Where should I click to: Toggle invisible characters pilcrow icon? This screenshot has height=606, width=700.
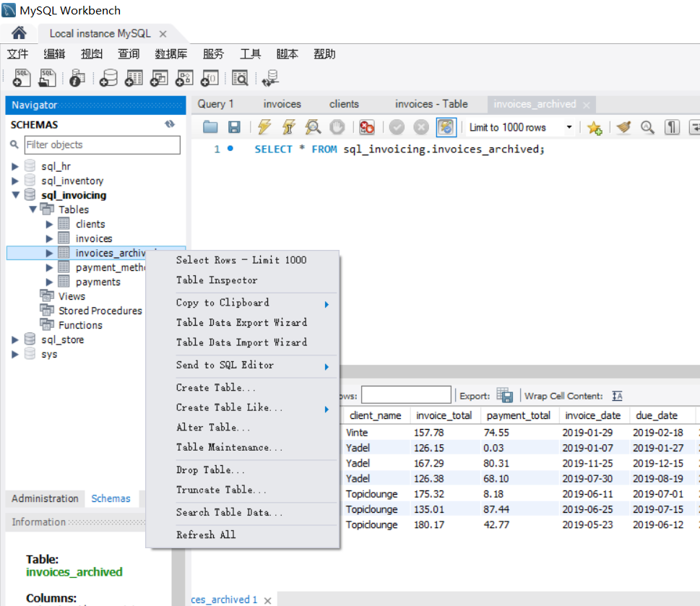[x=672, y=128]
